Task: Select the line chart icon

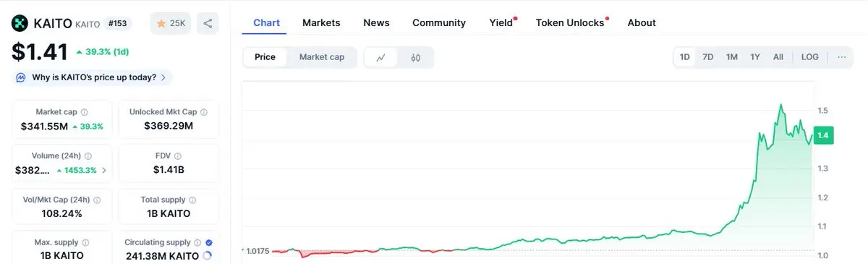Action: pos(381,57)
